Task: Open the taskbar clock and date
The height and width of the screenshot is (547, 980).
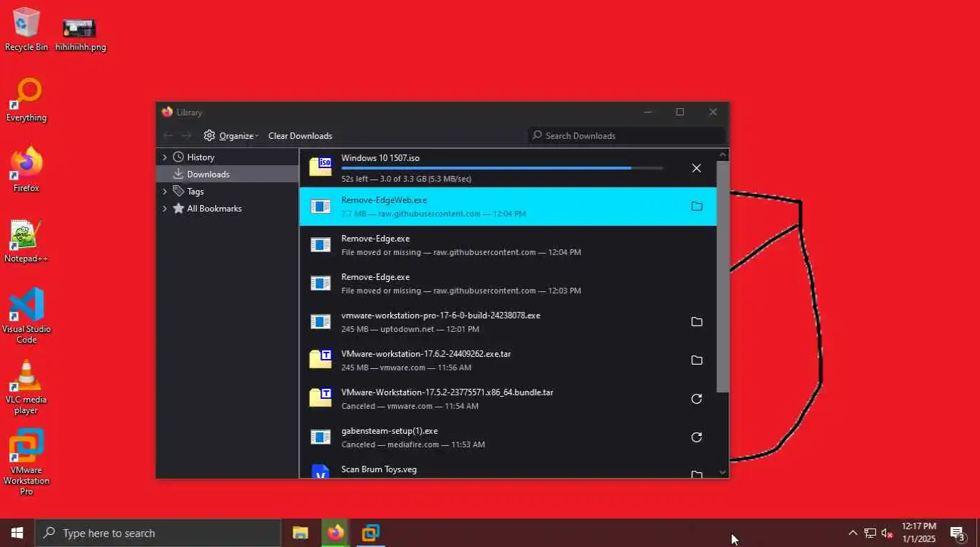Action: pyautogui.click(x=919, y=533)
